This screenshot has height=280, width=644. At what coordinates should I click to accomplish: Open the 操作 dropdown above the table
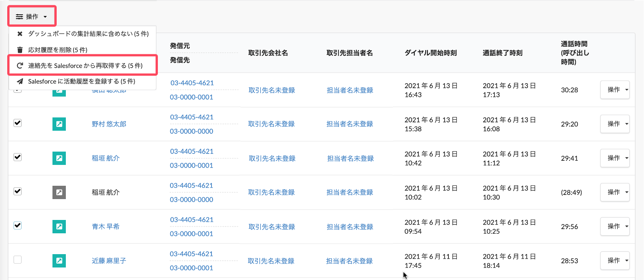[32, 17]
